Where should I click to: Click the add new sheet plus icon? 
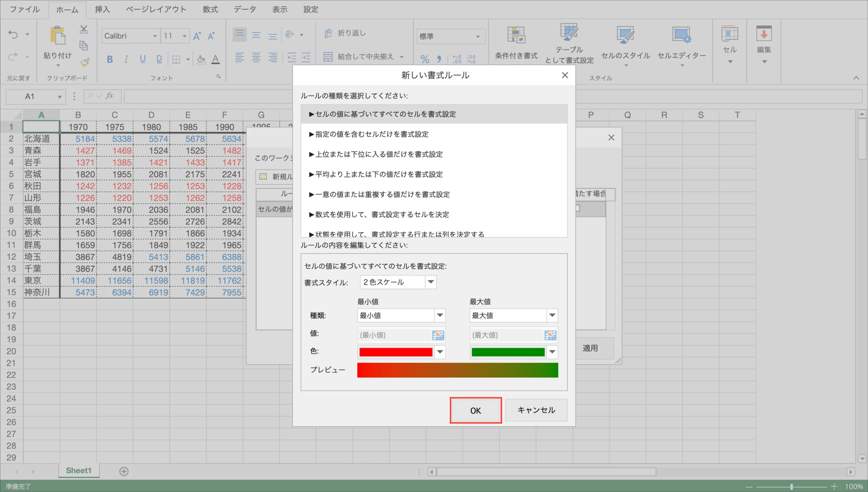pyautogui.click(x=124, y=471)
